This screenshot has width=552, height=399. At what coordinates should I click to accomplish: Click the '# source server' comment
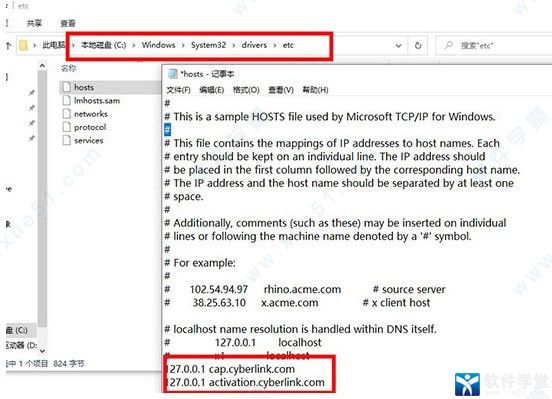point(409,289)
